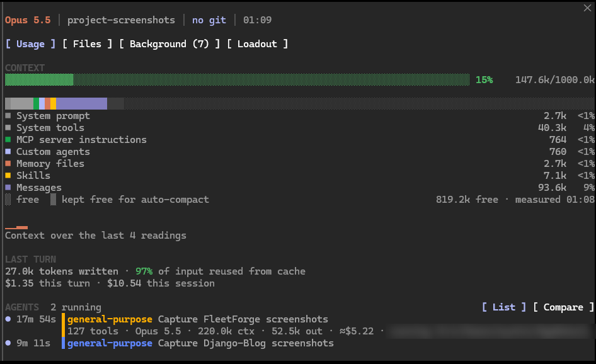Click the green MCP server instructions square

click(x=8, y=139)
